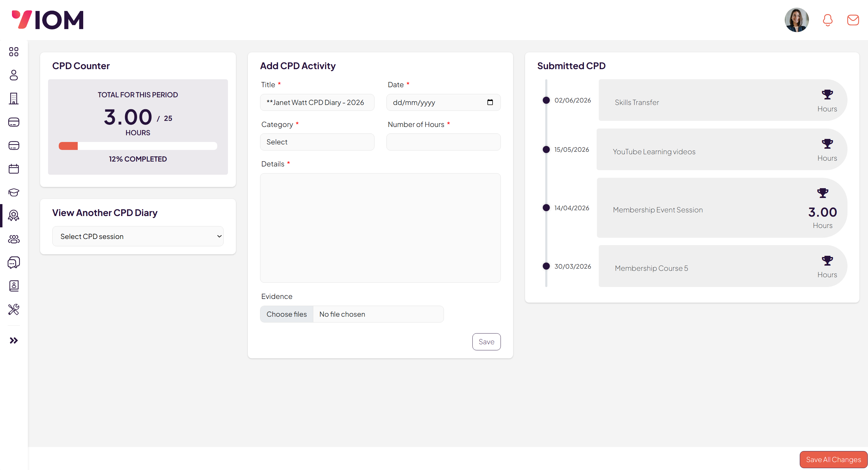Select the CPD award ribbon icon in sidebar
This screenshot has width=868, height=470.
click(14, 216)
